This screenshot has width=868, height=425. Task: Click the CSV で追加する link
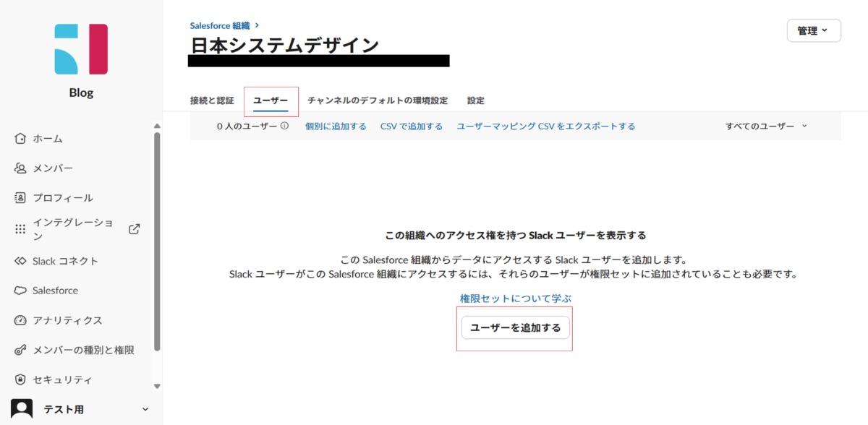(412, 126)
